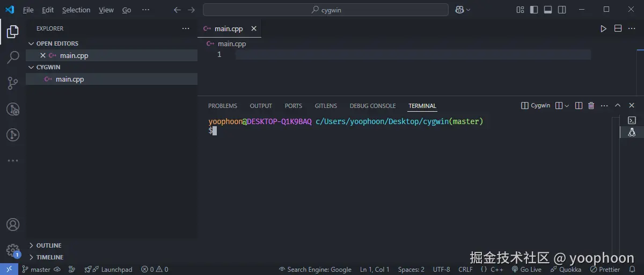Open the Go menu
The image size is (644, 275).
[x=127, y=10]
